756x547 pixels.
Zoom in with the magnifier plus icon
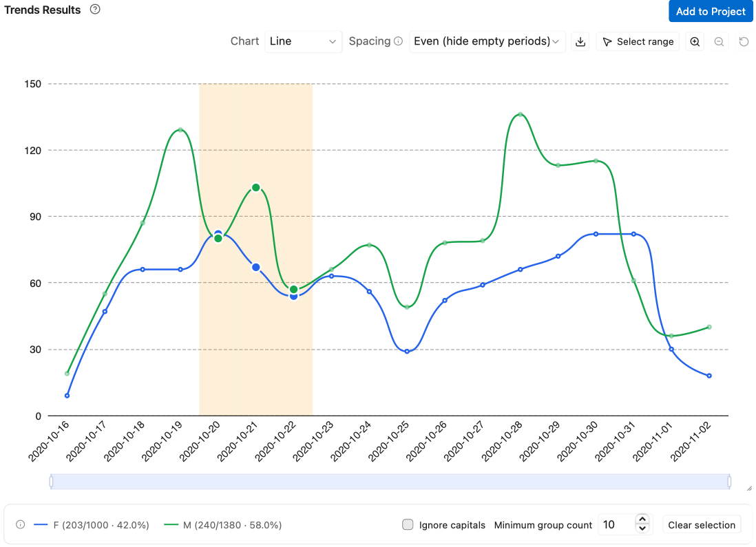pyautogui.click(x=695, y=42)
